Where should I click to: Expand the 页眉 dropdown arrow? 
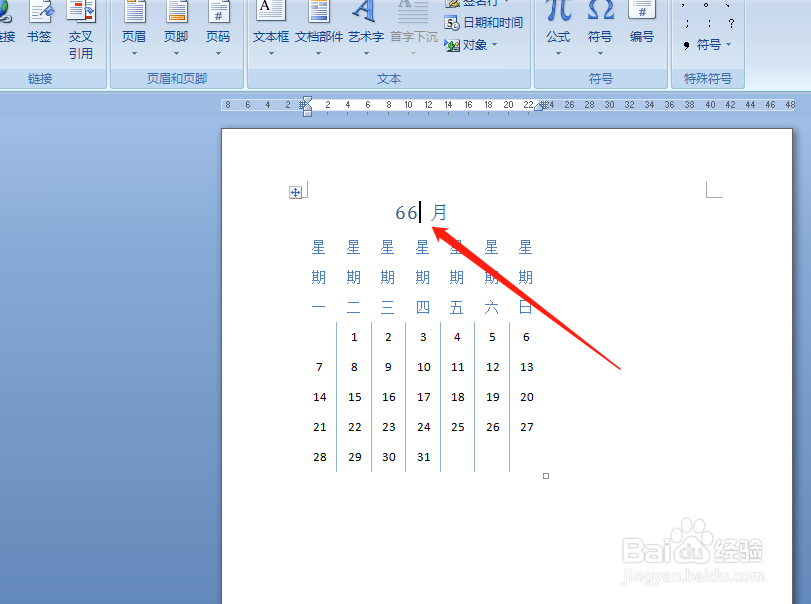[134, 53]
